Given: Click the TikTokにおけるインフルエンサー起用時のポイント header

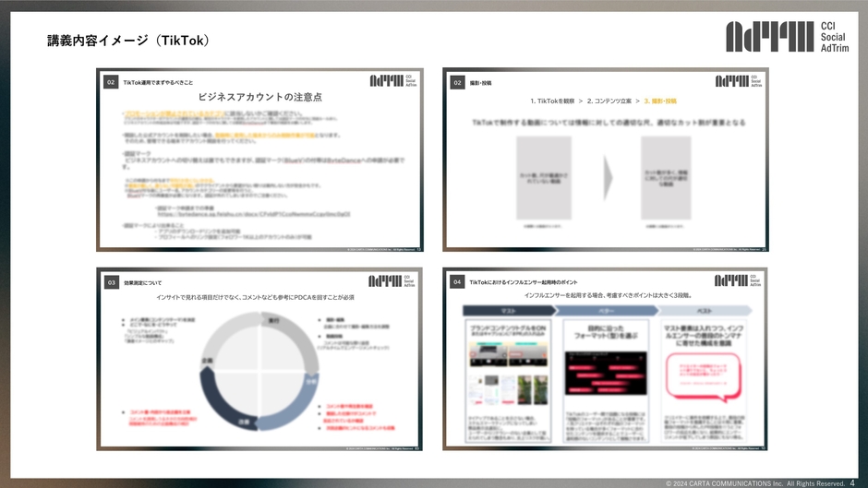Looking at the screenshot, I should [x=524, y=282].
